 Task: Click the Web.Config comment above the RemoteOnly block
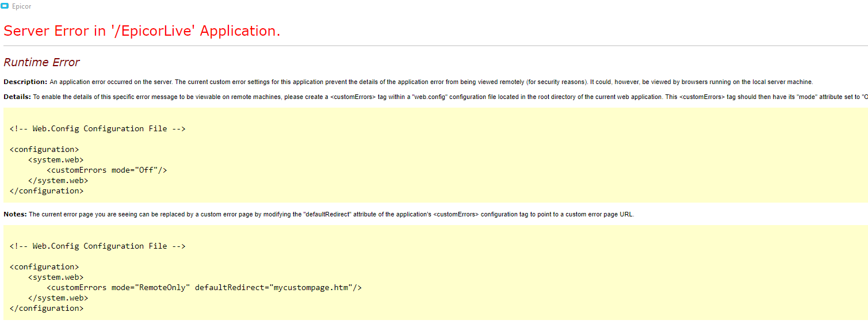[97, 246]
